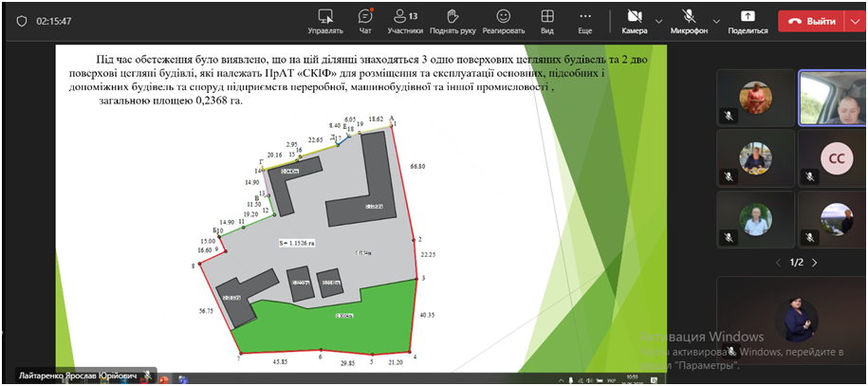Click the shared presentation slide area
Image resolution: width=868 pixels, height=386 pixels.
[x=360, y=209]
